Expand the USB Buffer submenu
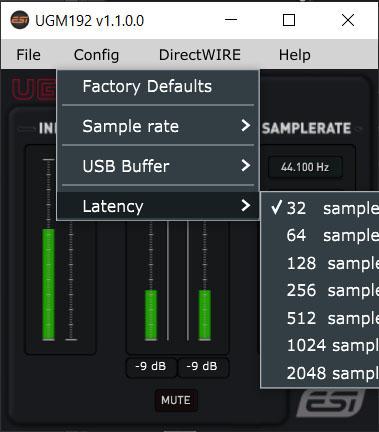 [x=158, y=166]
